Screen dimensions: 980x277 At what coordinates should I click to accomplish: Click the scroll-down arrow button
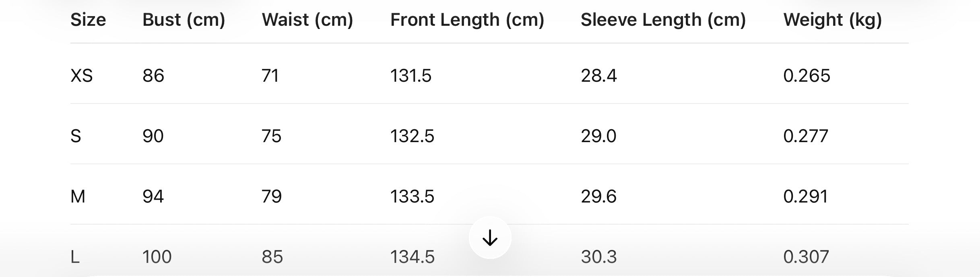[490, 238]
